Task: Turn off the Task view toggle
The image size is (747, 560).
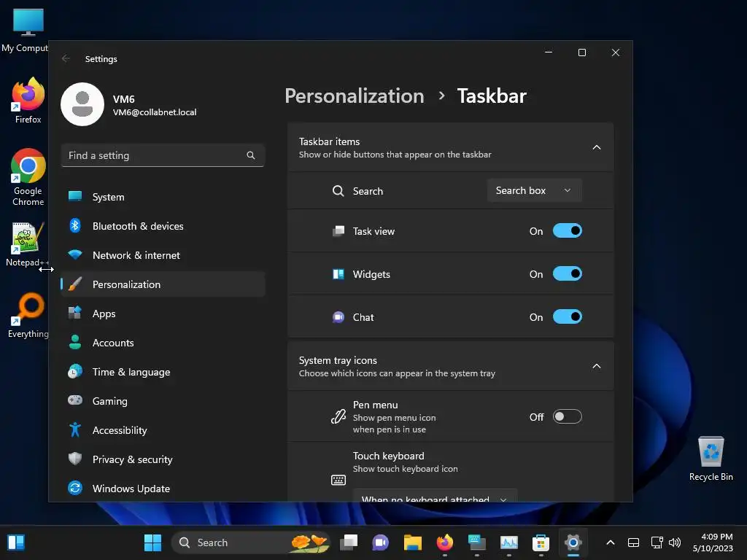Action: tap(568, 231)
